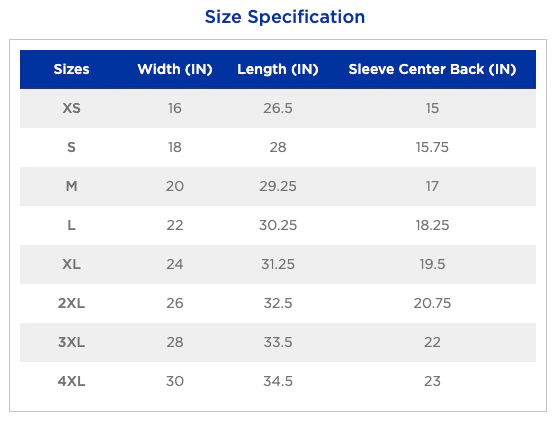The height and width of the screenshot is (422, 556).
Task: Select the 4XL size row label
Action: click(71, 381)
